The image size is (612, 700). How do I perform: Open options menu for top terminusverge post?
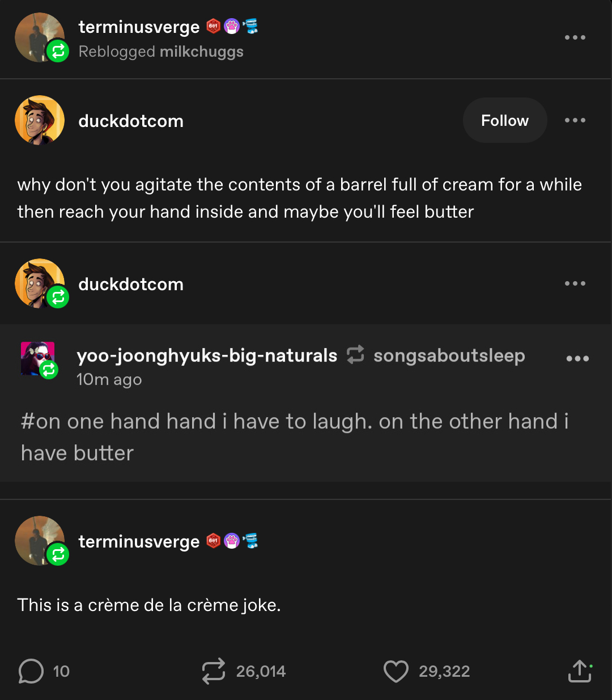click(575, 37)
